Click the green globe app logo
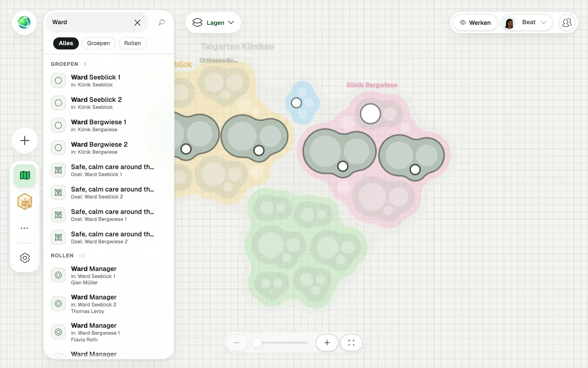 coord(24,22)
